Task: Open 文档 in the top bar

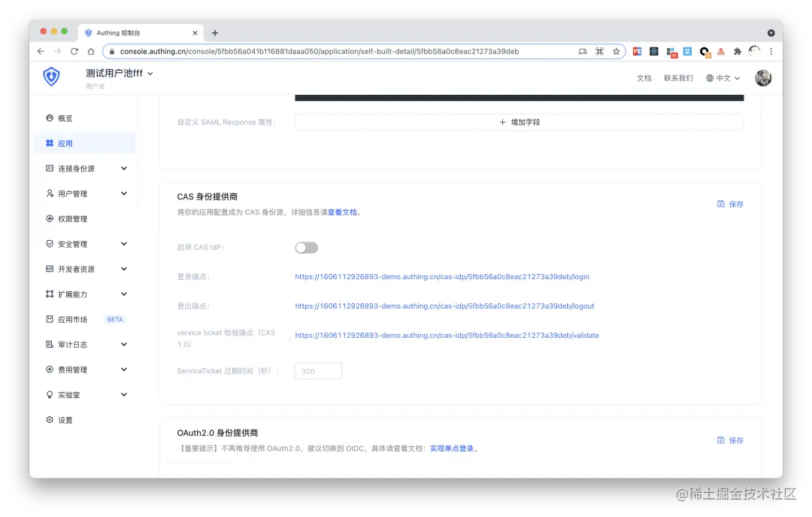Action: tap(644, 78)
